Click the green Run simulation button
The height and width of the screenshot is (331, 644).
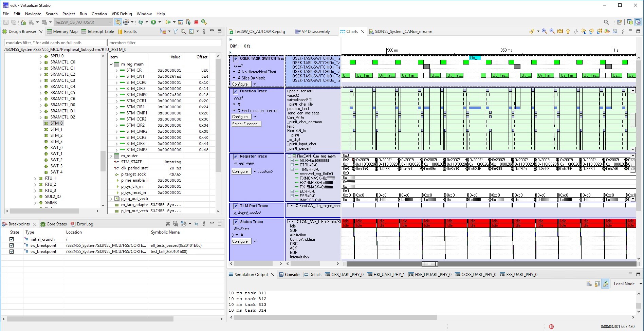click(x=153, y=22)
